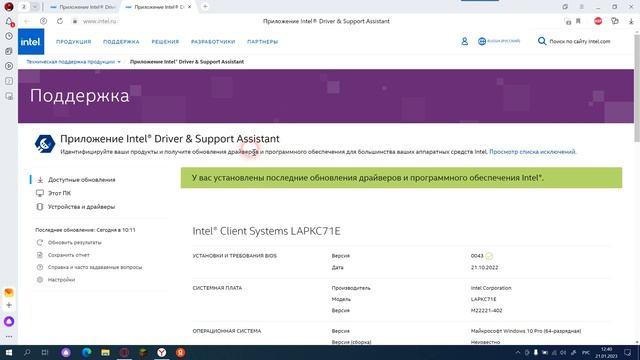Screen dimensions: 640x360
Task: Click the refresh results icon
Action: [x=40, y=242]
